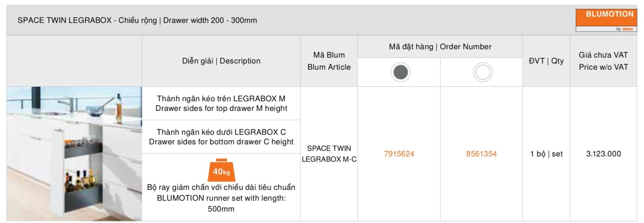The image size is (644, 223).
Task: Click the Mã Blum / Blum Article header
Action: tap(328, 61)
